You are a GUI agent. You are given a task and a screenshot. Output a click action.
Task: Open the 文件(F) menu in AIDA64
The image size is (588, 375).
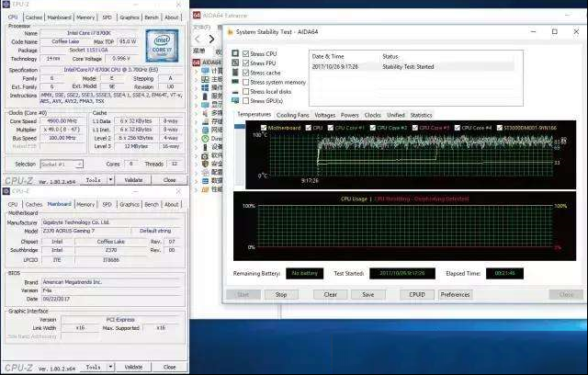(x=201, y=28)
